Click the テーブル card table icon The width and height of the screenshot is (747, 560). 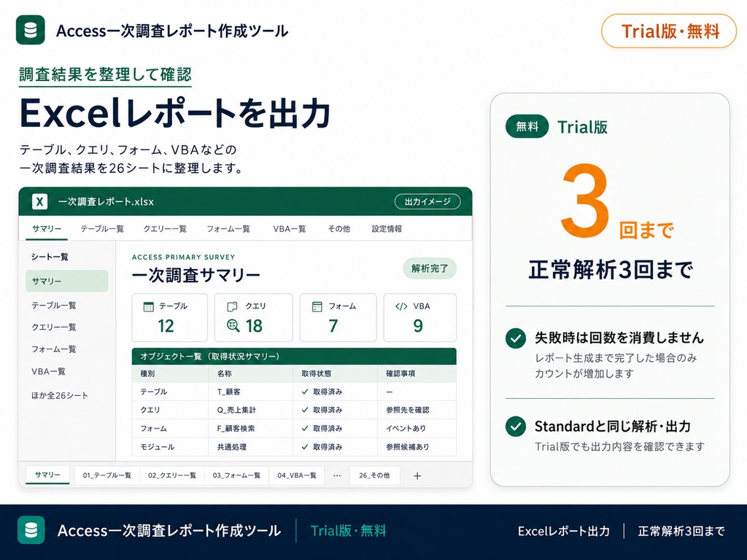pyautogui.click(x=149, y=307)
